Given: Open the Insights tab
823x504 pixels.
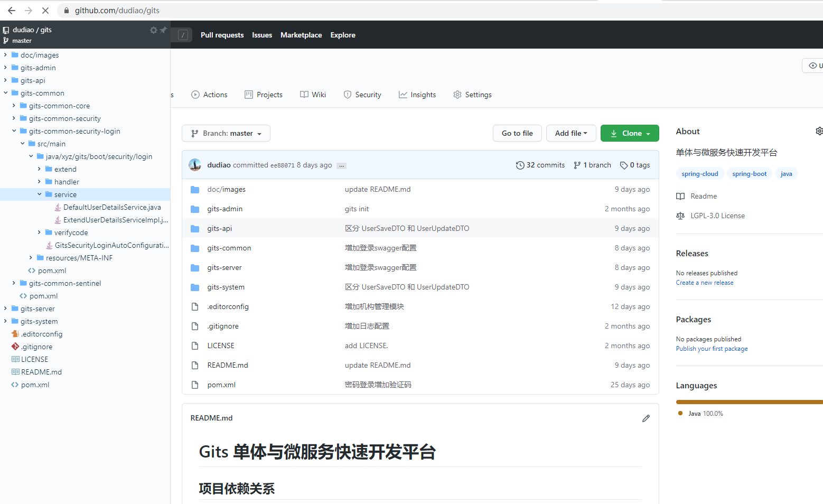Looking at the screenshot, I should pos(417,95).
